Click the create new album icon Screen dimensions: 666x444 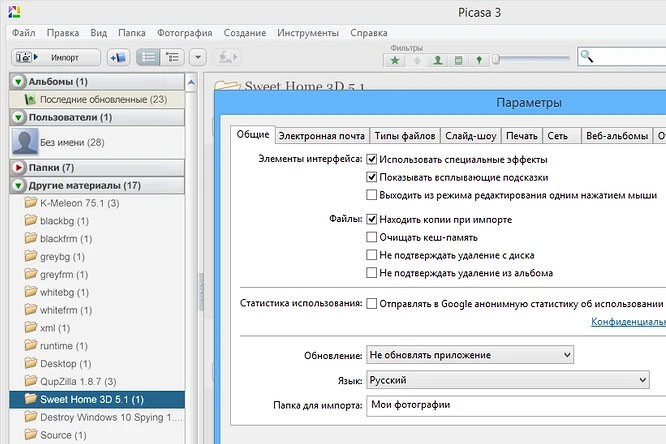pos(119,58)
